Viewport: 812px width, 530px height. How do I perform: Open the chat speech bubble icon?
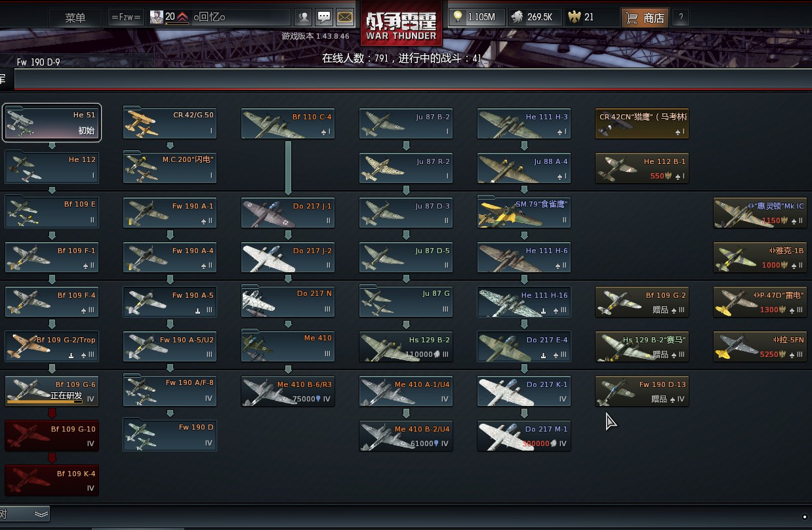coord(324,18)
